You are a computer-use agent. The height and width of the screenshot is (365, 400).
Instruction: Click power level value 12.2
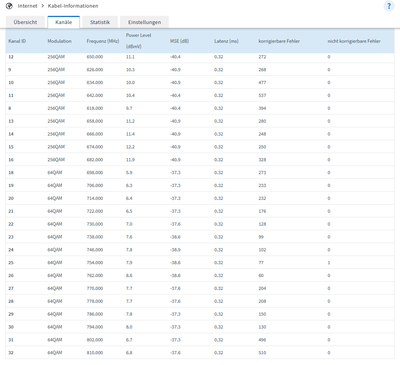pyautogui.click(x=130, y=147)
